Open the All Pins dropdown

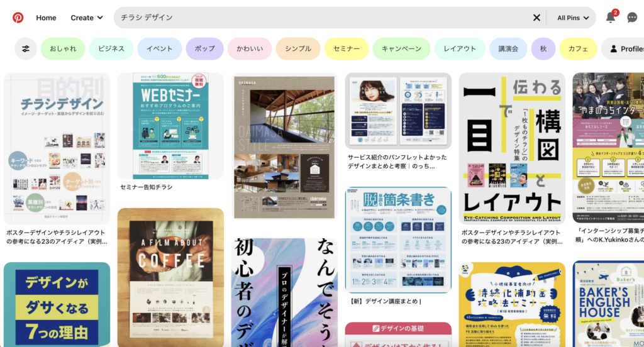[x=573, y=18]
